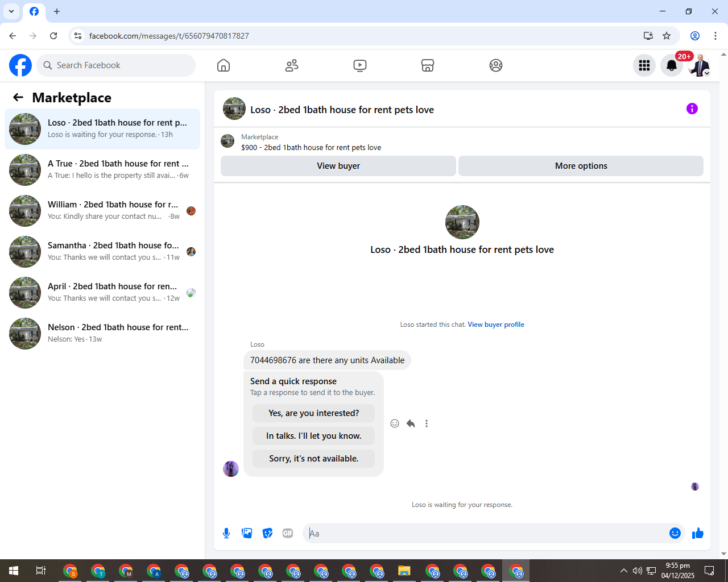Image resolution: width=728 pixels, height=582 pixels.
Task: Open William conversation in list
Action: [x=102, y=211]
